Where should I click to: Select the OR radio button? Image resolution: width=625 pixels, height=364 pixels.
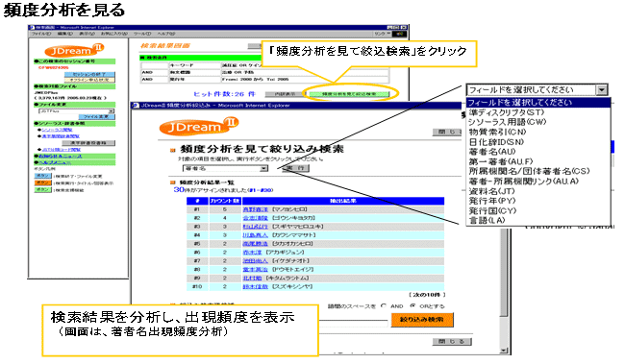tap(412, 305)
